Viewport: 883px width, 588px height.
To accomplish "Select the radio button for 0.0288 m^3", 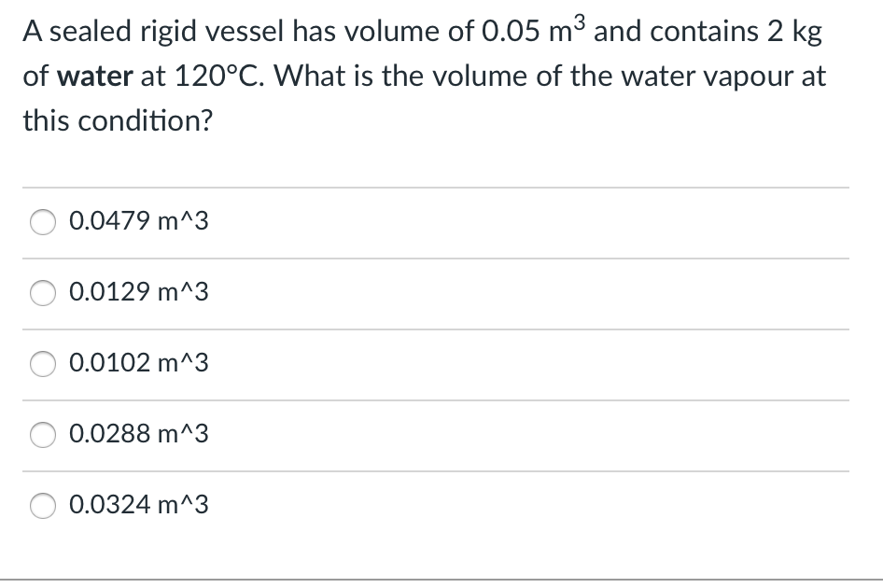I will 42,435.
